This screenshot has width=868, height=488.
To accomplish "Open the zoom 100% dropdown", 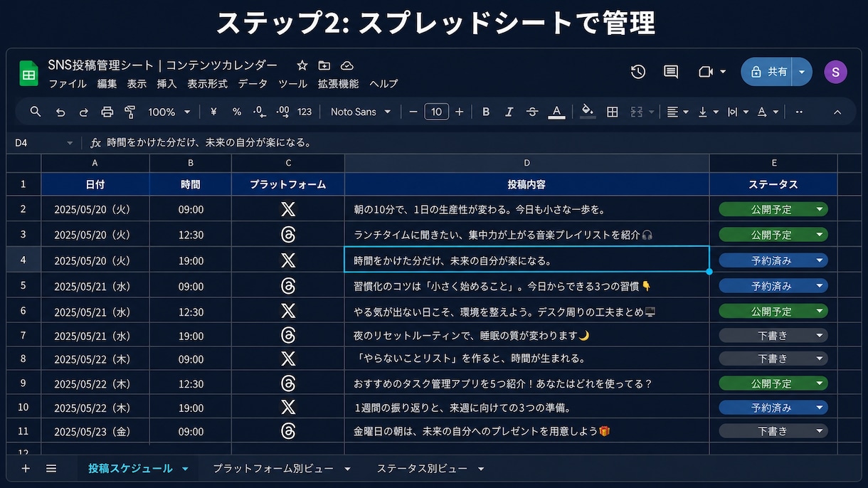I will point(169,112).
